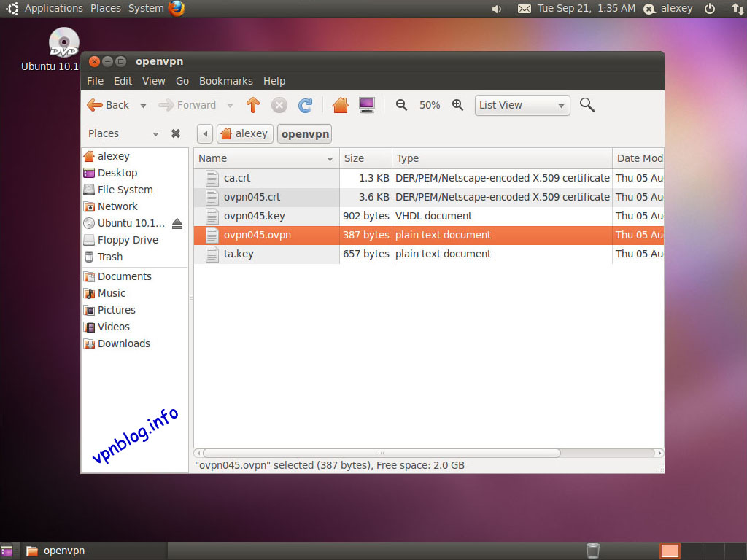The height and width of the screenshot is (560, 747).
Task: Sort by the Size column header
Action: click(x=365, y=158)
